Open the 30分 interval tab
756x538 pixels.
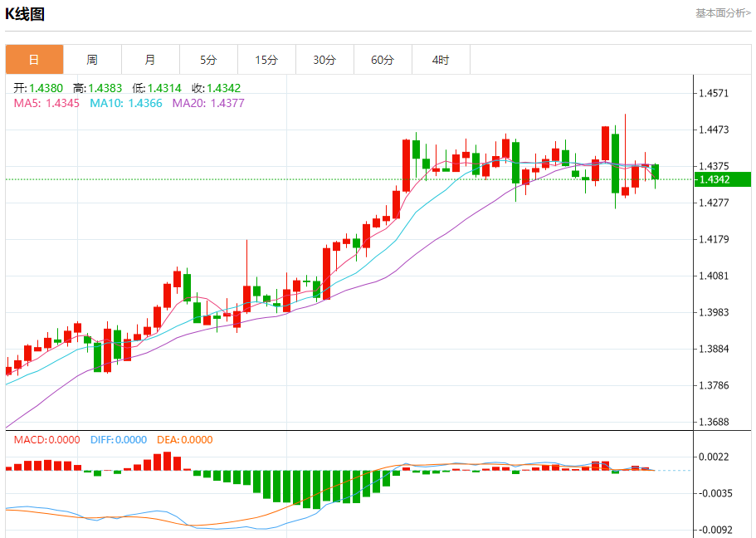pyautogui.click(x=324, y=59)
